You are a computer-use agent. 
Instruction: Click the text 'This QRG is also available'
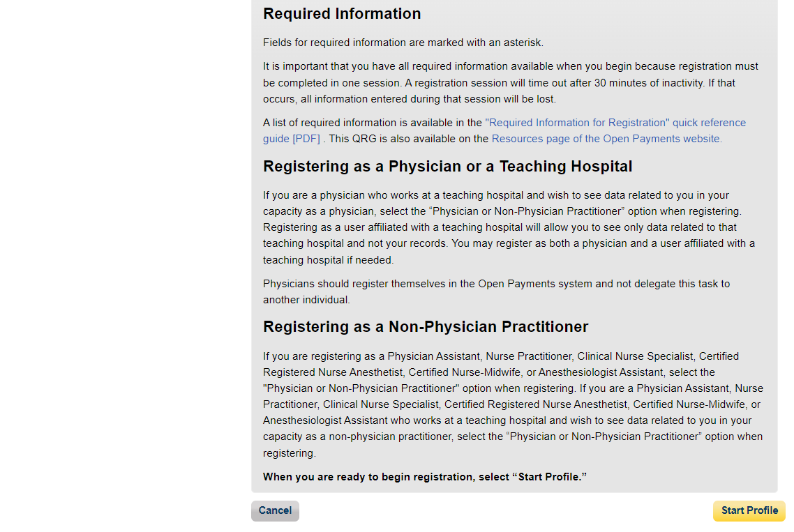pos(408,139)
